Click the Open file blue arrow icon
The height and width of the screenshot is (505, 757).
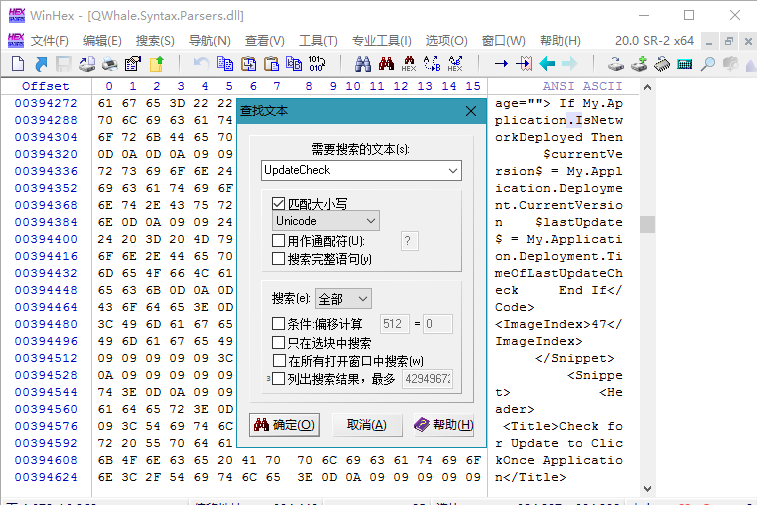pyautogui.click(x=41, y=63)
